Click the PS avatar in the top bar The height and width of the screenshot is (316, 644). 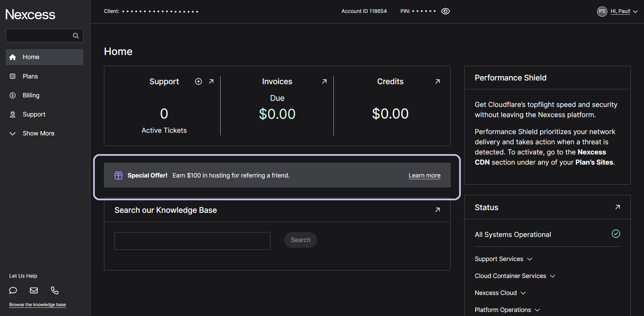tap(602, 11)
